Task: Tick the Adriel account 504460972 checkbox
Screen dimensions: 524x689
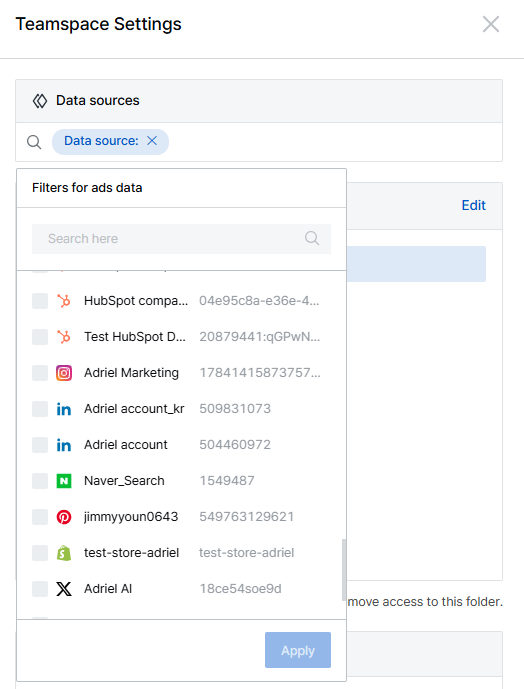Action: click(40, 445)
